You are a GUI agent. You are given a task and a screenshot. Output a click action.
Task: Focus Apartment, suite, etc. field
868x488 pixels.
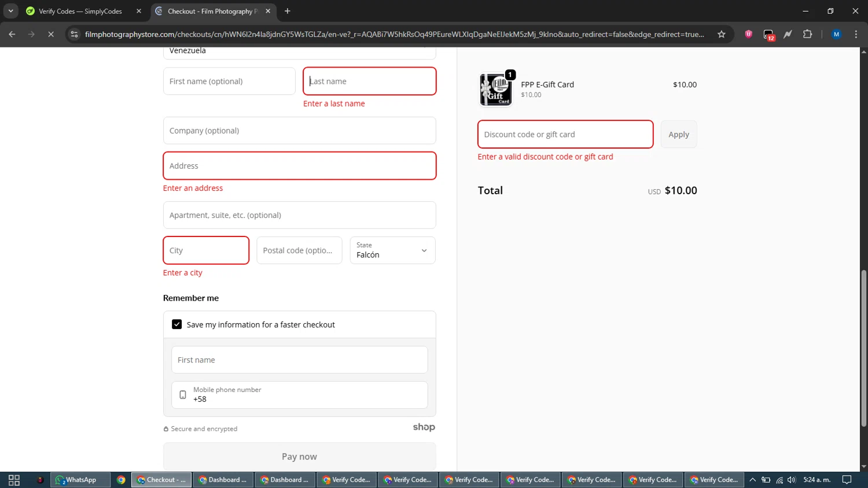click(x=300, y=215)
